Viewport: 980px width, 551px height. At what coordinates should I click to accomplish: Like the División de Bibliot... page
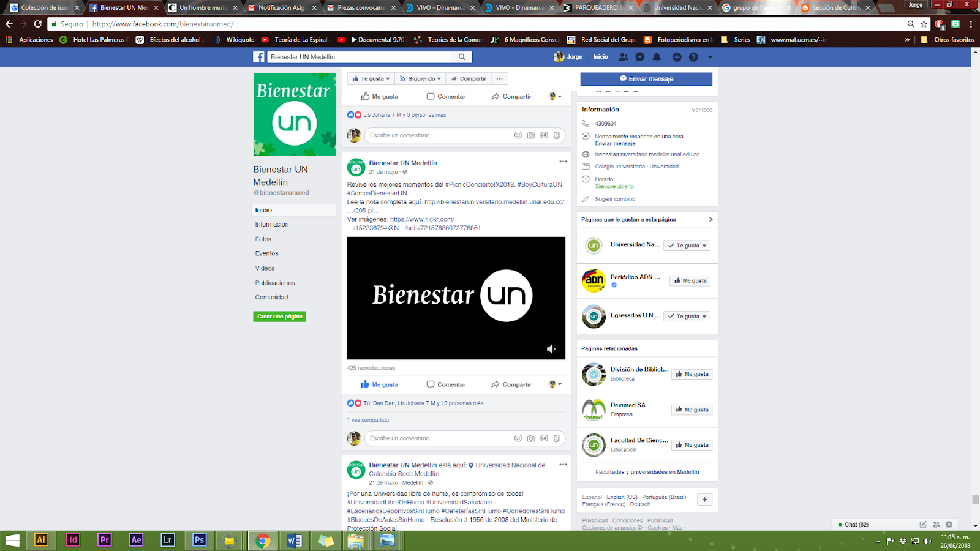[692, 374]
